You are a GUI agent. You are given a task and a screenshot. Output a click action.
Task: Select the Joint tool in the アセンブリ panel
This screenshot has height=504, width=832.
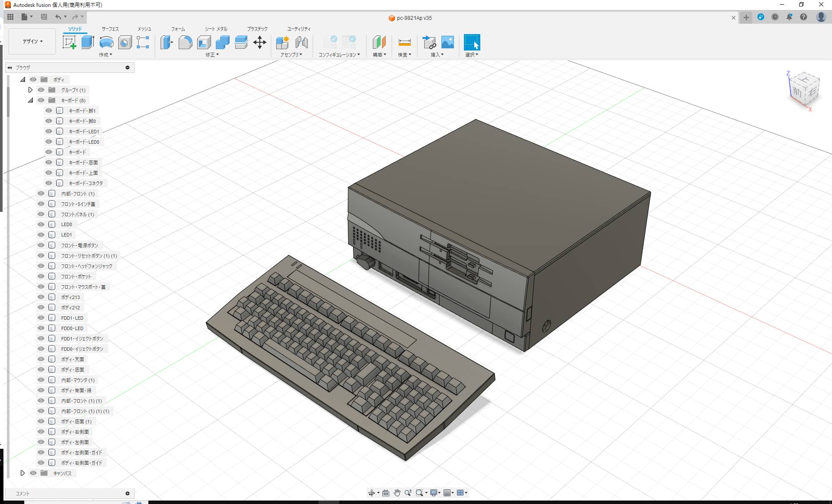click(301, 42)
